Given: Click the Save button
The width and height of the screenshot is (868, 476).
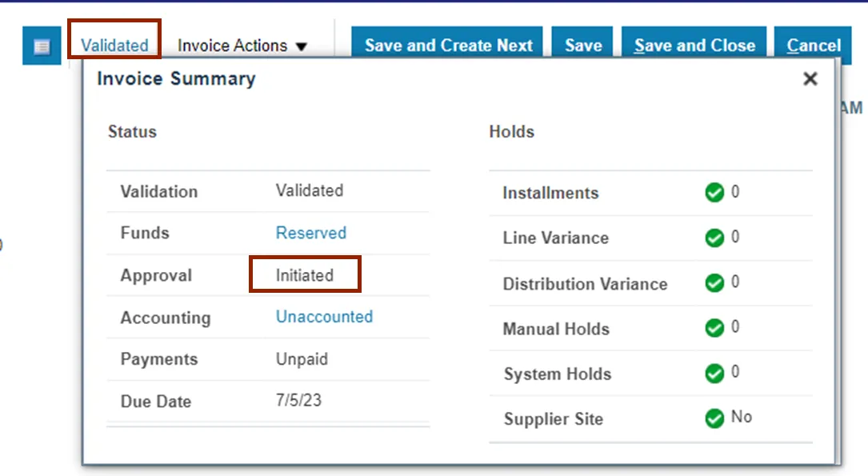Looking at the screenshot, I should point(583,46).
